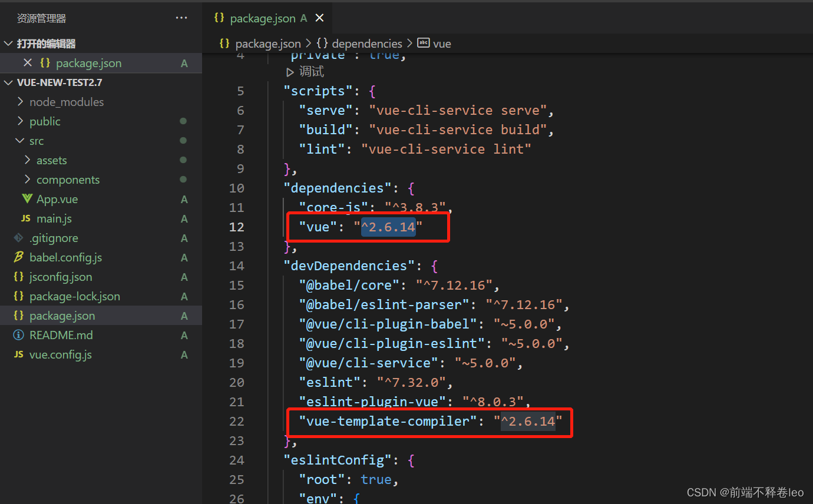Click line number 12 in the gutter
Screen dimensions: 813x504
(x=236, y=227)
